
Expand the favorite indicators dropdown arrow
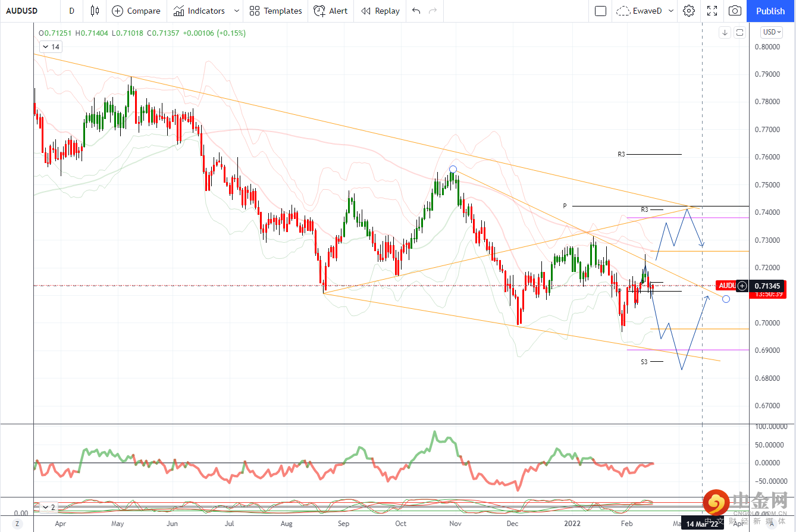pyautogui.click(x=237, y=11)
